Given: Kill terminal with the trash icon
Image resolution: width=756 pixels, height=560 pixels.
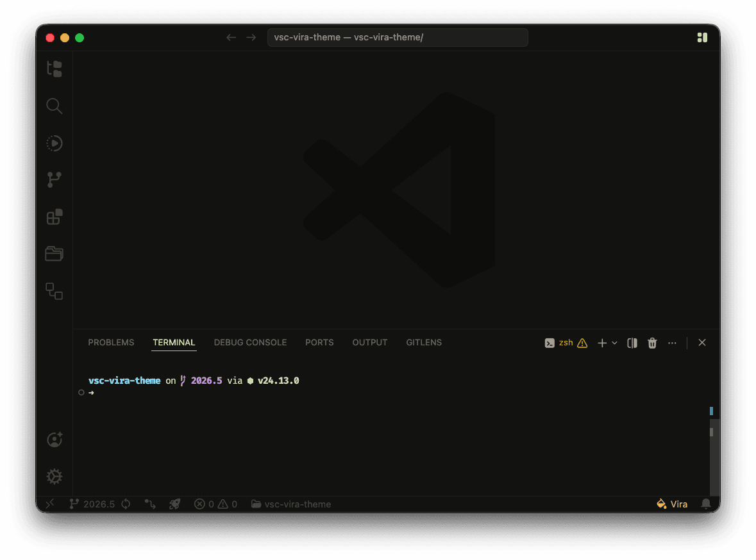Looking at the screenshot, I should [652, 343].
